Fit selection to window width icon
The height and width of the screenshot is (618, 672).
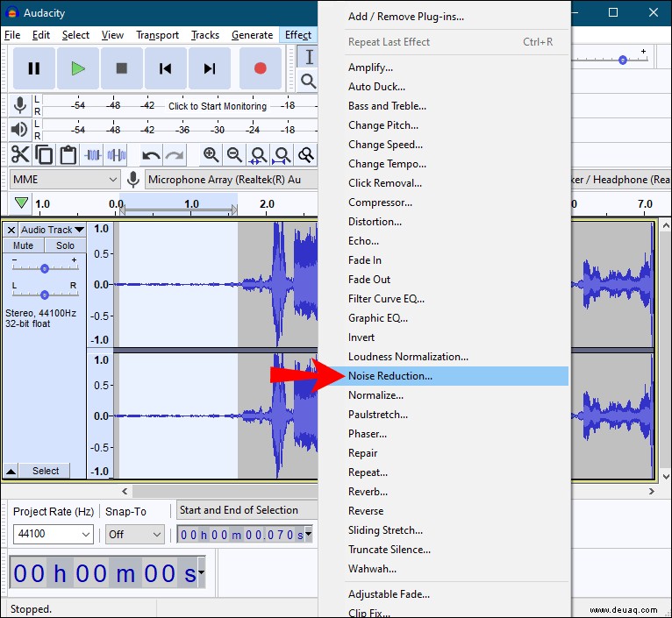pos(259,154)
